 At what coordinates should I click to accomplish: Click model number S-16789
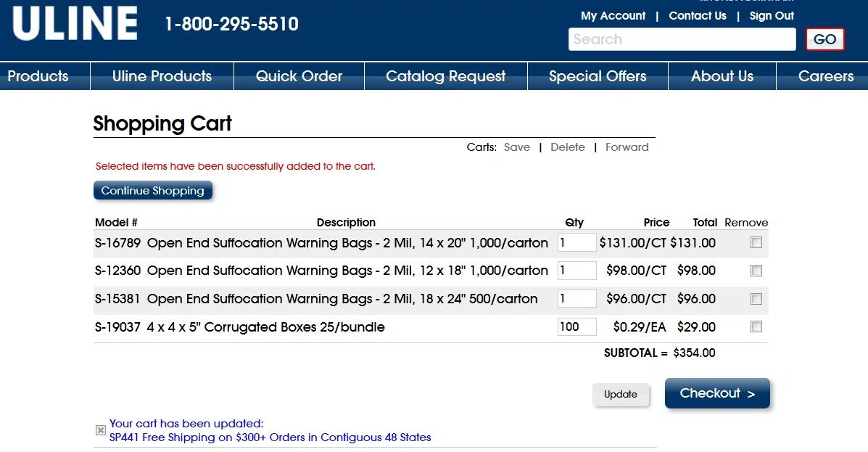coord(117,242)
